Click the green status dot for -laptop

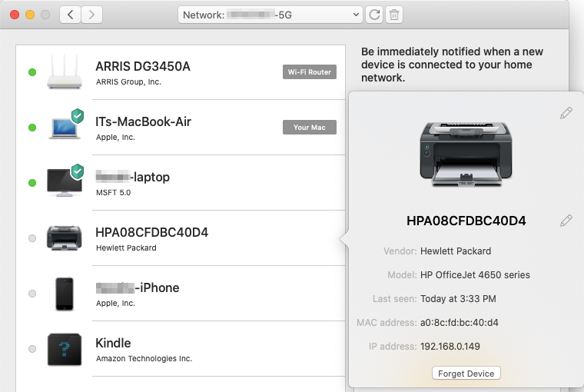point(32,183)
